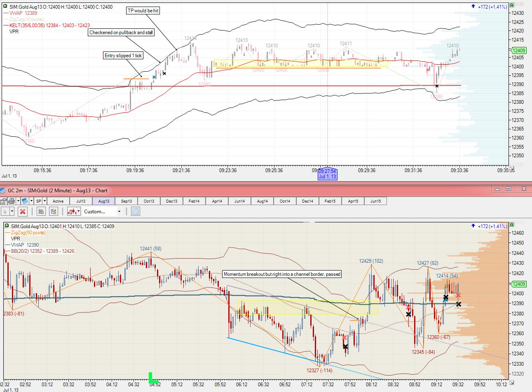Click the green A auto-scale icon on upper chart

point(512,5)
